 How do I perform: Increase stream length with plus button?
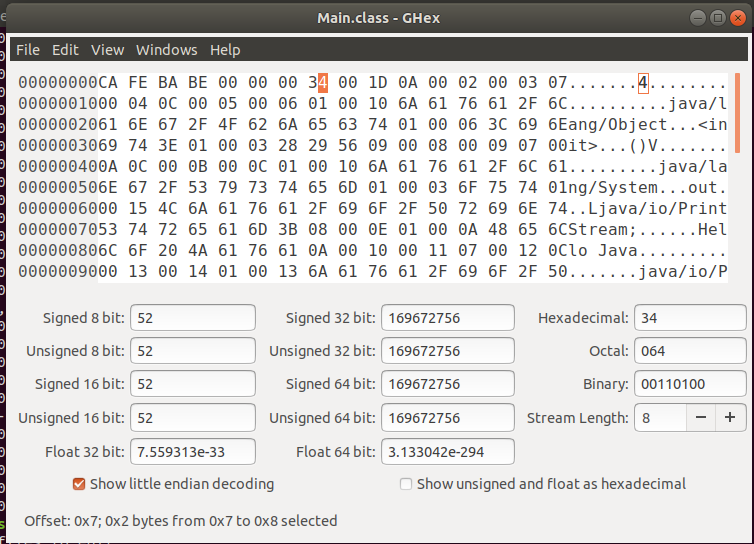730,417
